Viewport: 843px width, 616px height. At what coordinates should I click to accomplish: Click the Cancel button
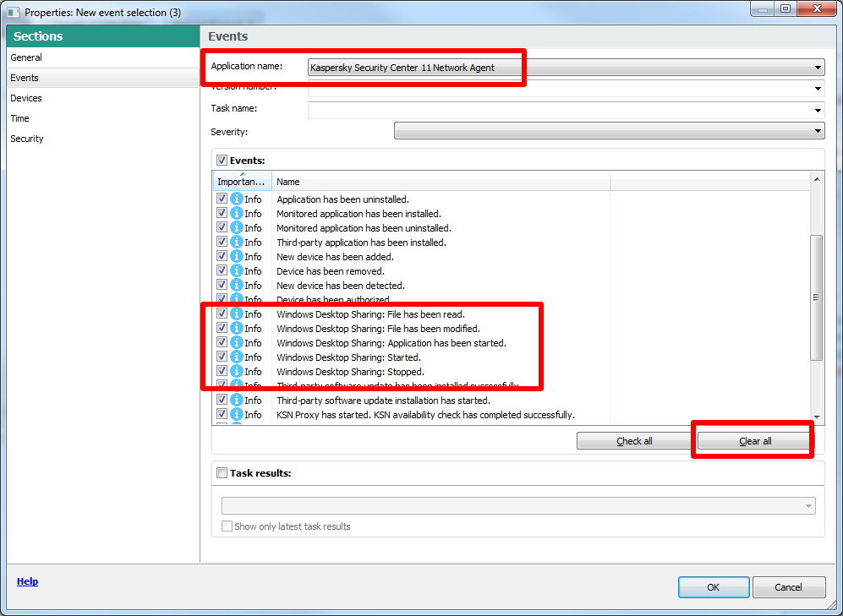788,587
